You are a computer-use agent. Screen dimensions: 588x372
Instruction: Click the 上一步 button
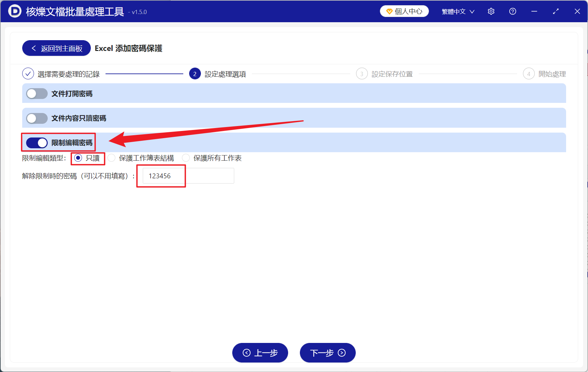tap(260, 353)
